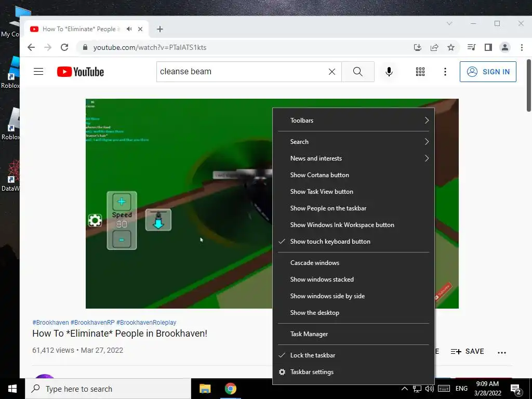The image size is (532, 399).
Task: Open the #BrookhavenRoleplay hashtag link
Action: pos(146,323)
